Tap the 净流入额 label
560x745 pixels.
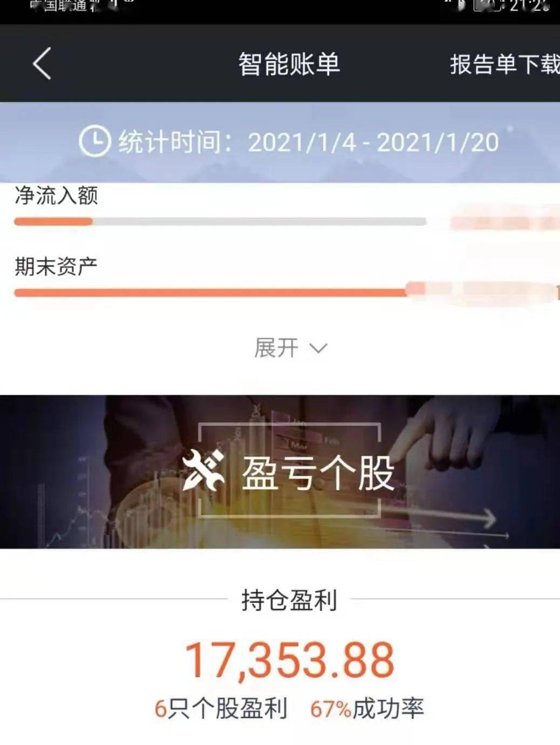pos(56,195)
